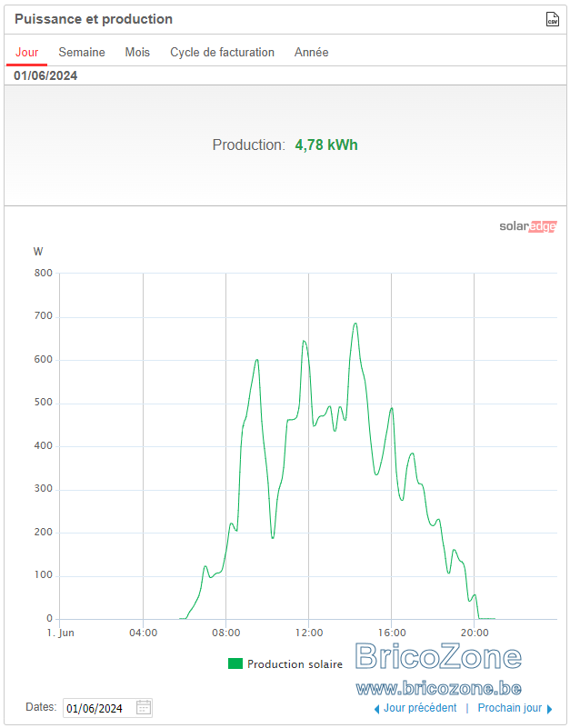Click the 16:00 label on the time axis
Image resolution: width=570 pixels, height=728 pixels.
click(392, 633)
